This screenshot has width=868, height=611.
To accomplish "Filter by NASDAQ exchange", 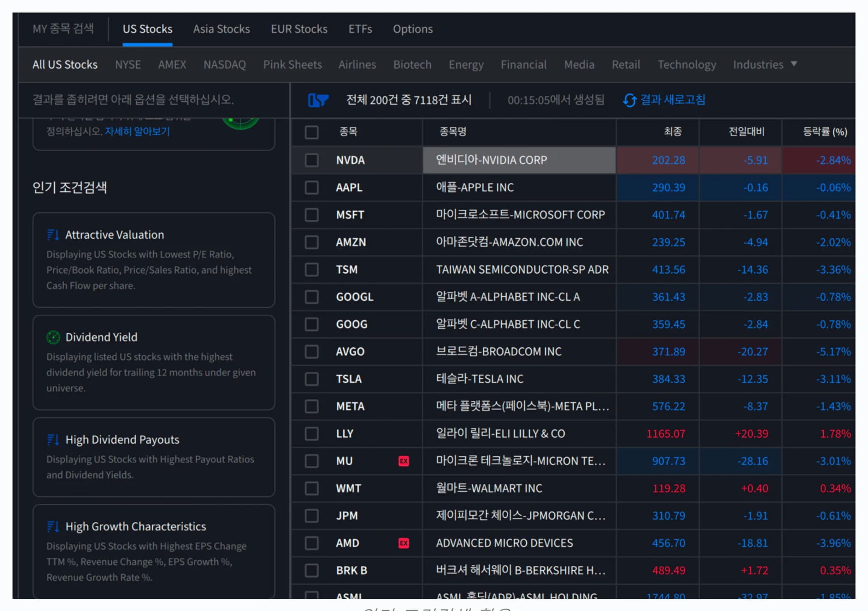I will point(225,64).
